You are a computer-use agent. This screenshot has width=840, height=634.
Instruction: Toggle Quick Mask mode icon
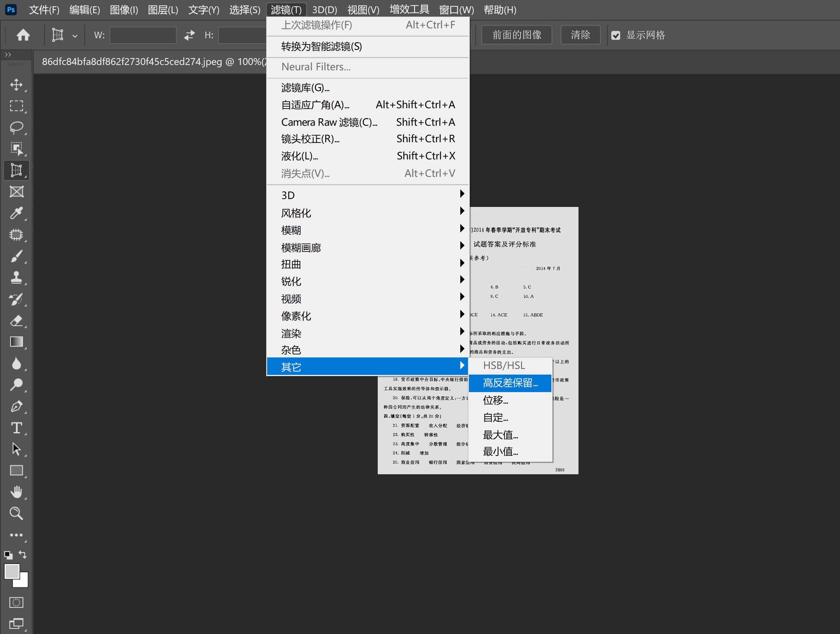tap(16, 603)
